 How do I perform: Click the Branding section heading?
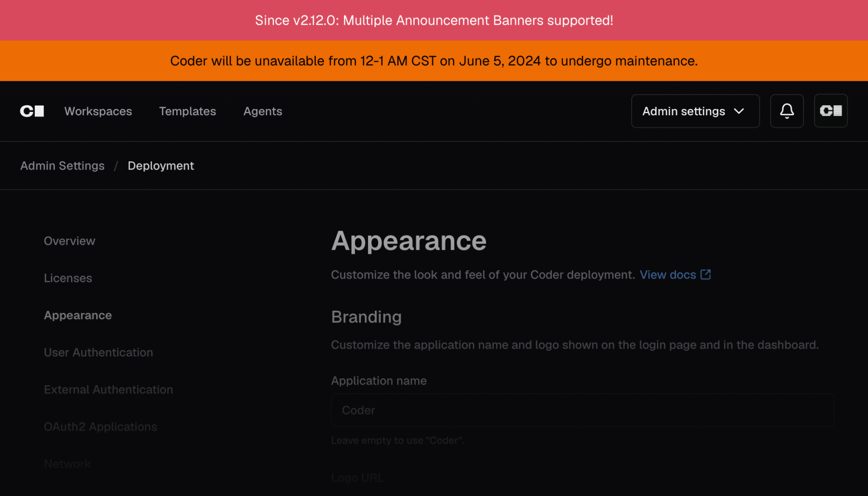[x=366, y=317]
